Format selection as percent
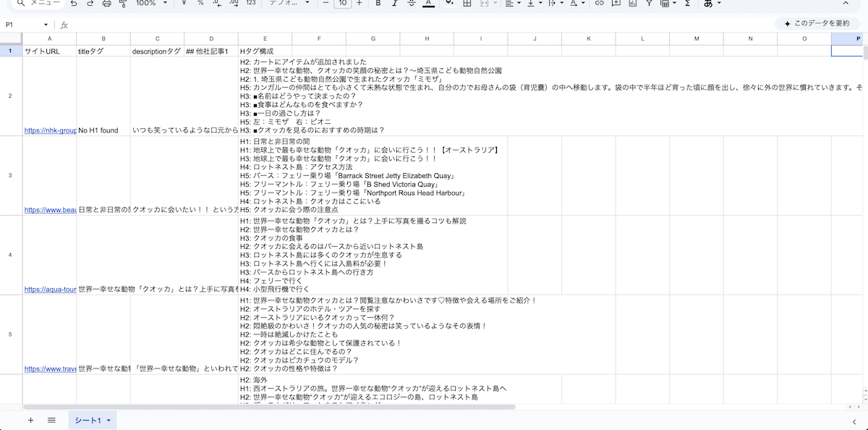Screen dimensions: 868x430 point(200,4)
